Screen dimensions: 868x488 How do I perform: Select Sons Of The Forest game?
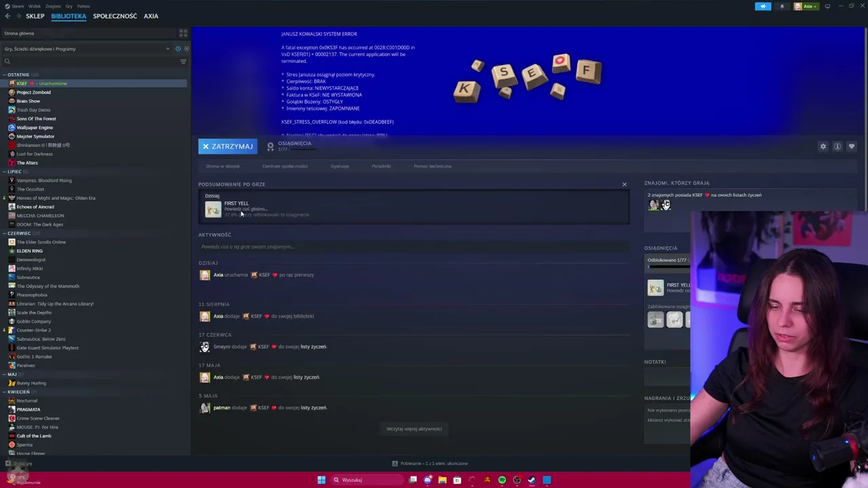(x=36, y=119)
